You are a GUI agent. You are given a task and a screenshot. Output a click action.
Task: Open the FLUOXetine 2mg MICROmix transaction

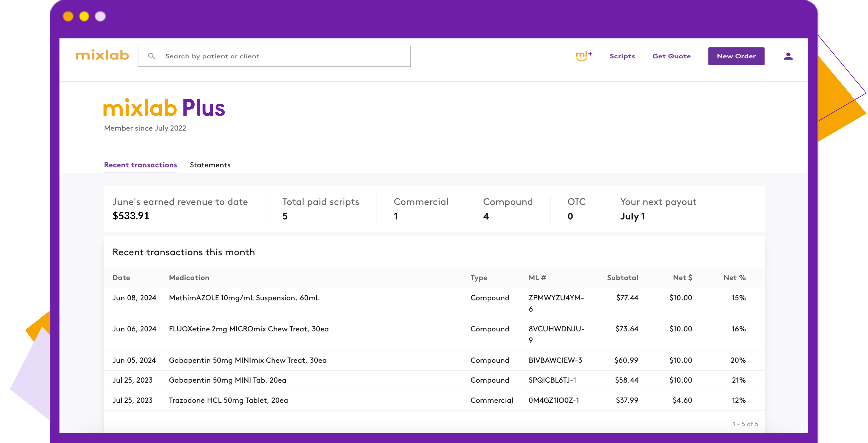(x=249, y=329)
